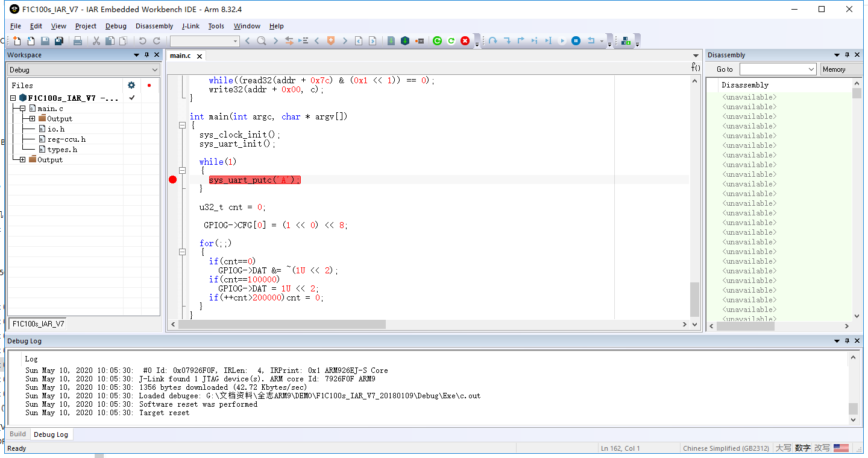
Task: Close the main.c editor tab
Action: 200,56
